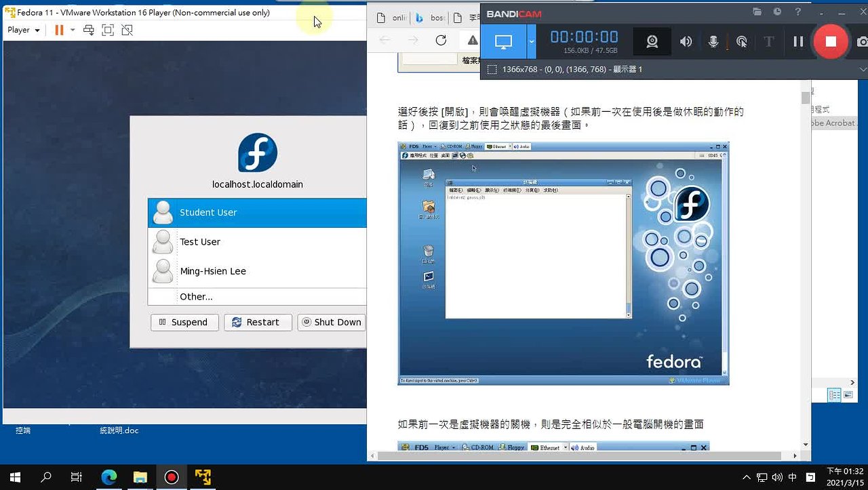
Task: Switch input method via 中 indicator
Action: pos(793,477)
